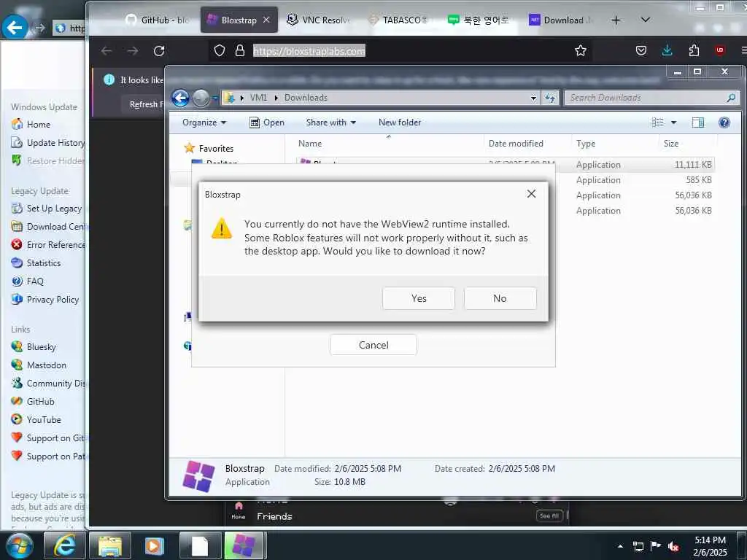
Task: Click the search magnifier icon in Explorer
Action: tap(731, 98)
